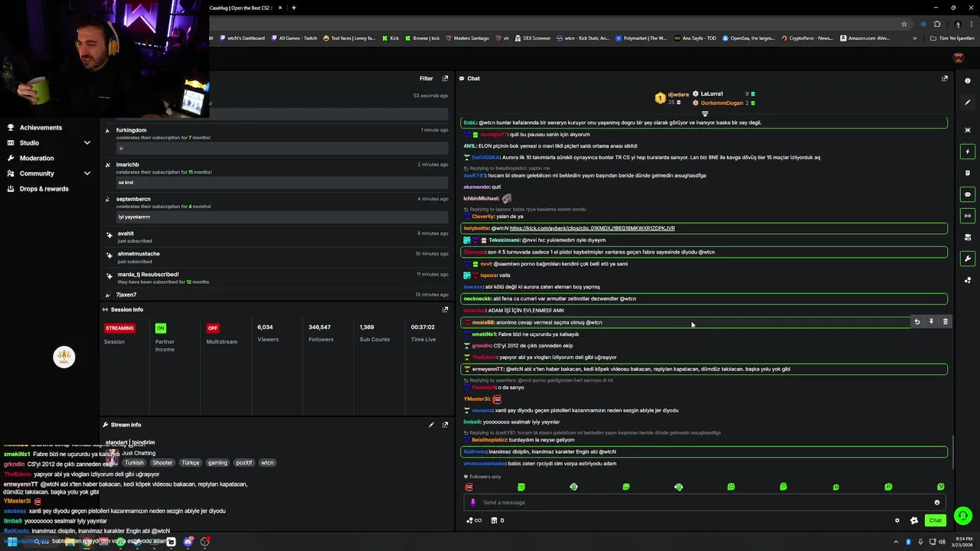Screen dimensions: 980x551
Task: Open a new browser tab with plus
Action: tap(294, 8)
